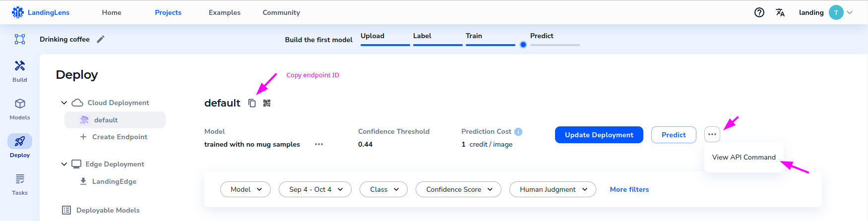868x221 pixels.
Task: Open the Human Judgment filter dropdown
Action: click(553, 189)
